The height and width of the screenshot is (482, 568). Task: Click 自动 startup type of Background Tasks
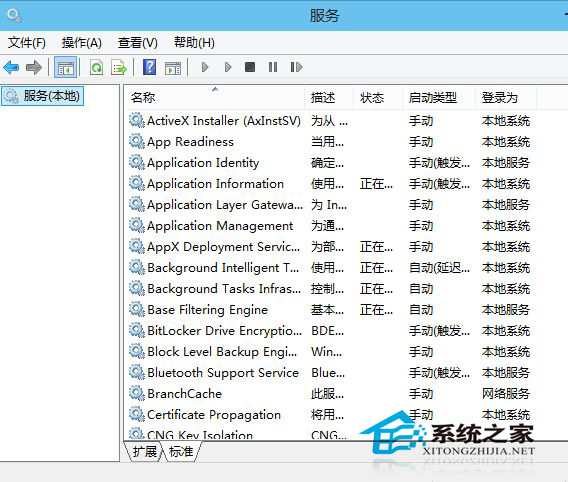pyautogui.click(x=421, y=289)
